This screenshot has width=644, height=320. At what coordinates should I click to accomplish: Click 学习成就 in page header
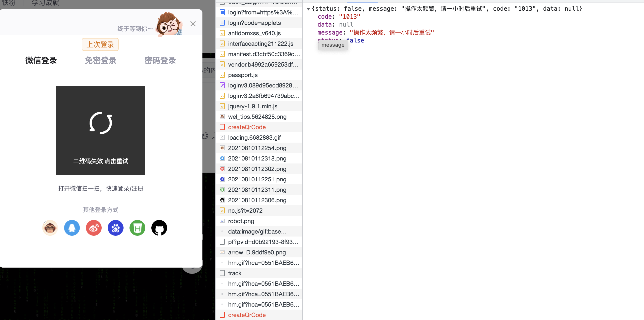(45, 3)
